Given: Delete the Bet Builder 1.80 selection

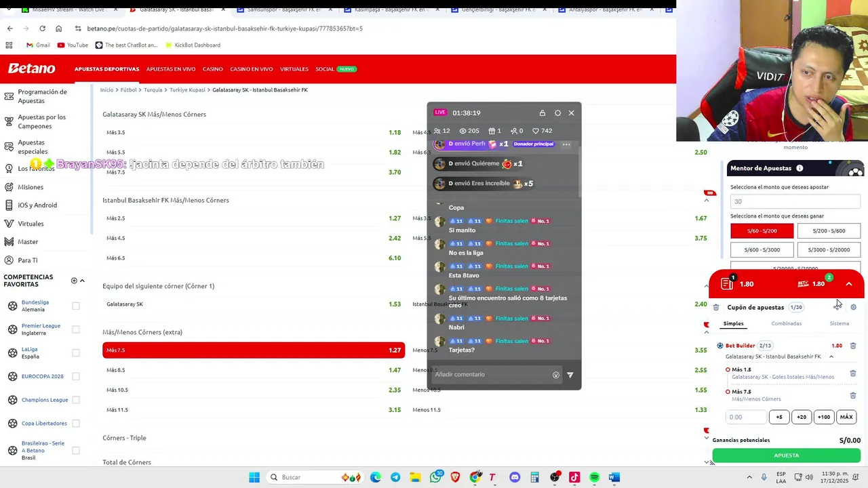Looking at the screenshot, I should (x=853, y=346).
